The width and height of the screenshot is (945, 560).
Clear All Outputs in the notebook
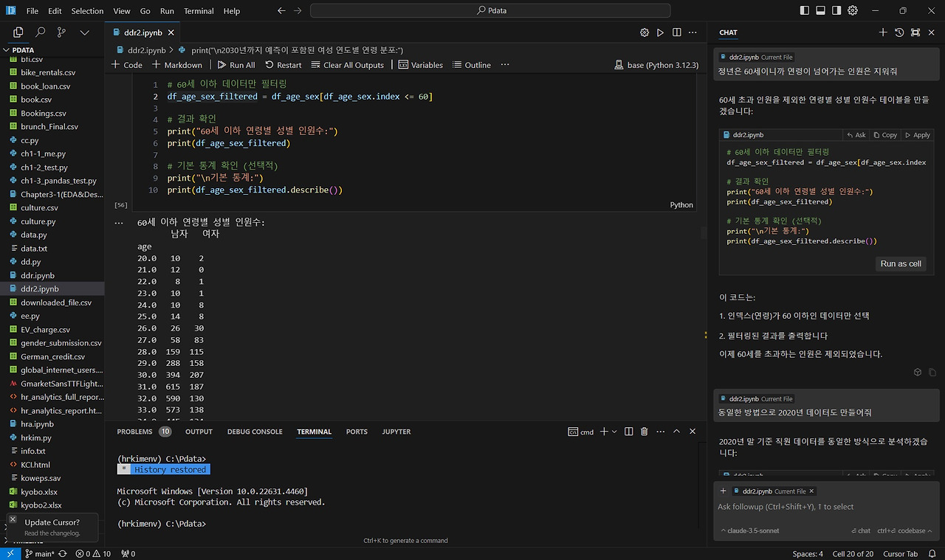click(x=348, y=65)
